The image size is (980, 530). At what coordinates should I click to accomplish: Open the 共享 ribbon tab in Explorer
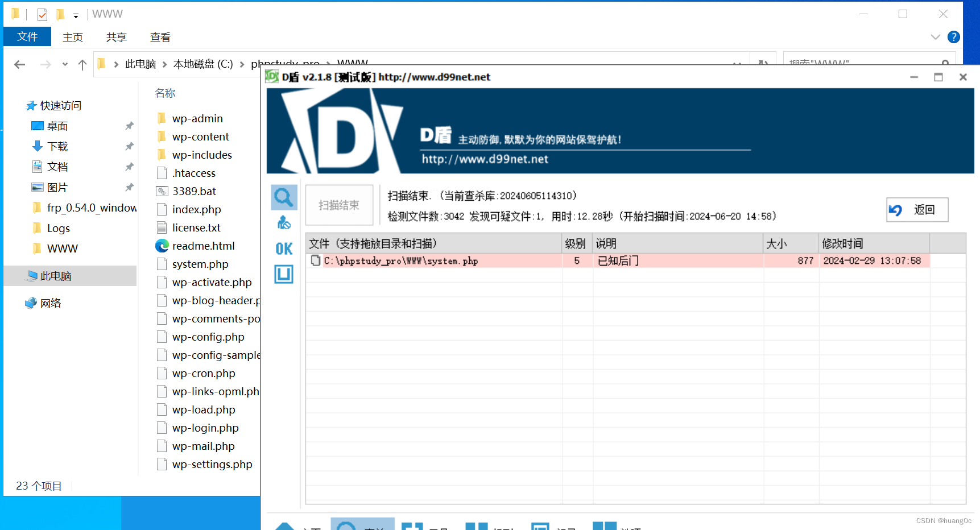tap(116, 37)
